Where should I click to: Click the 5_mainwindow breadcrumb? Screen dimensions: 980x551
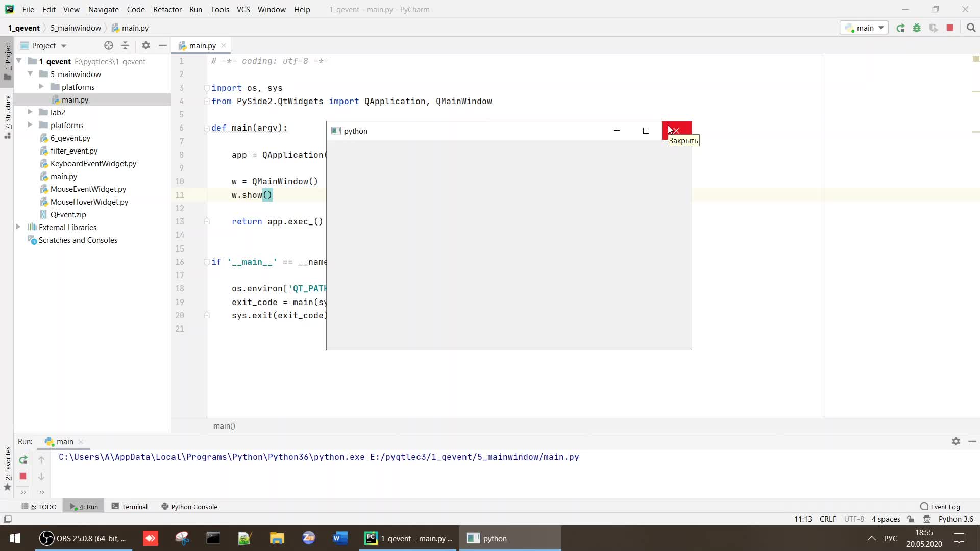click(x=76, y=28)
